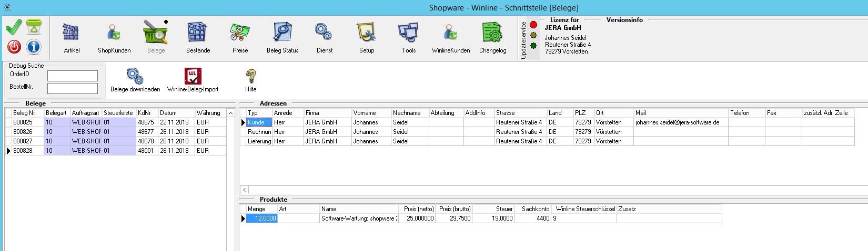Click the Bestände toolbar icon
This screenshot has height=251, width=868.
(198, 37)
